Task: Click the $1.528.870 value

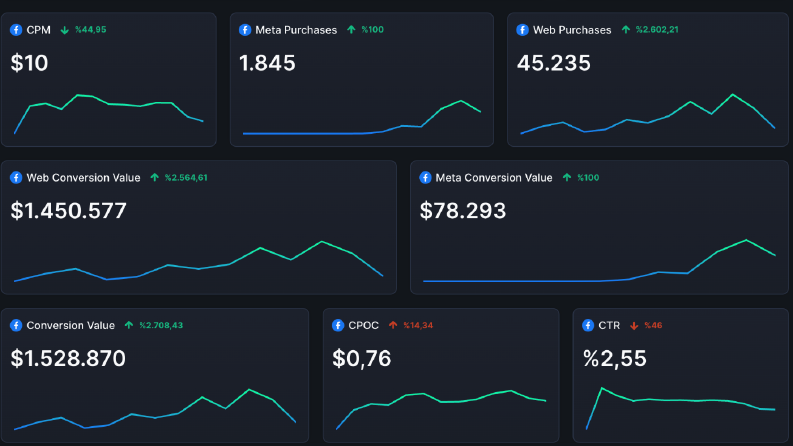Action: point(68,359)
